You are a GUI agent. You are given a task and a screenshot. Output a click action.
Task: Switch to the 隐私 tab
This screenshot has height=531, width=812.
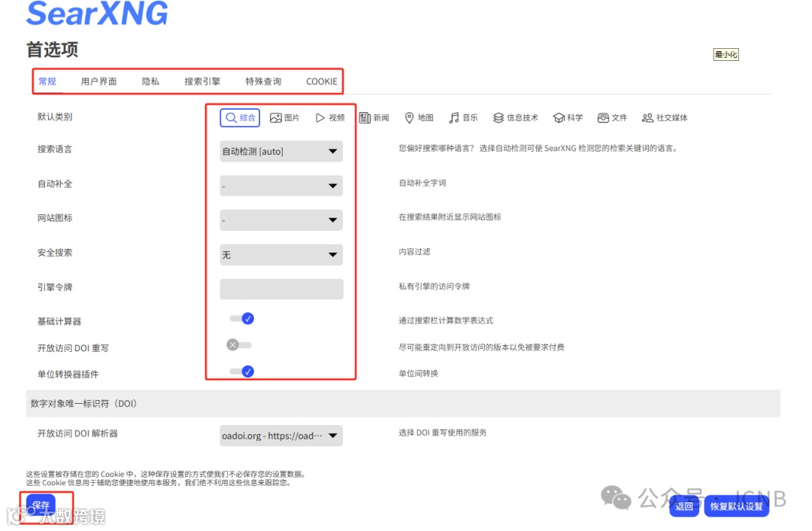[x=150, y=81]
